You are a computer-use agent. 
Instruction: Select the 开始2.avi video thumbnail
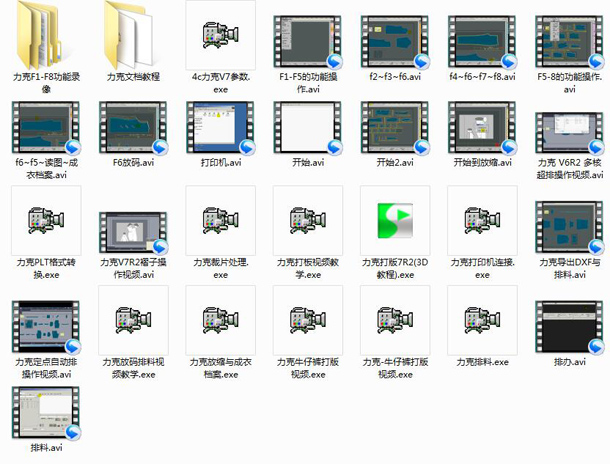point(394,128)
